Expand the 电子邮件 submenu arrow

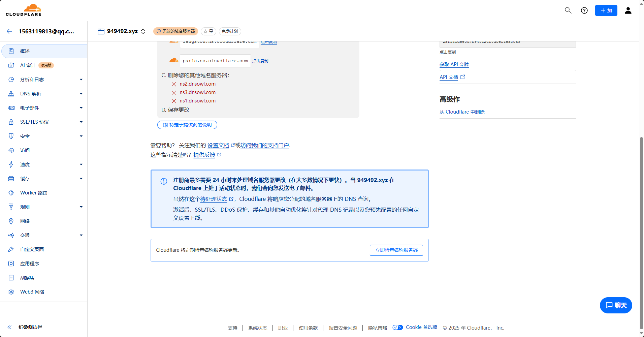[81, 108]
